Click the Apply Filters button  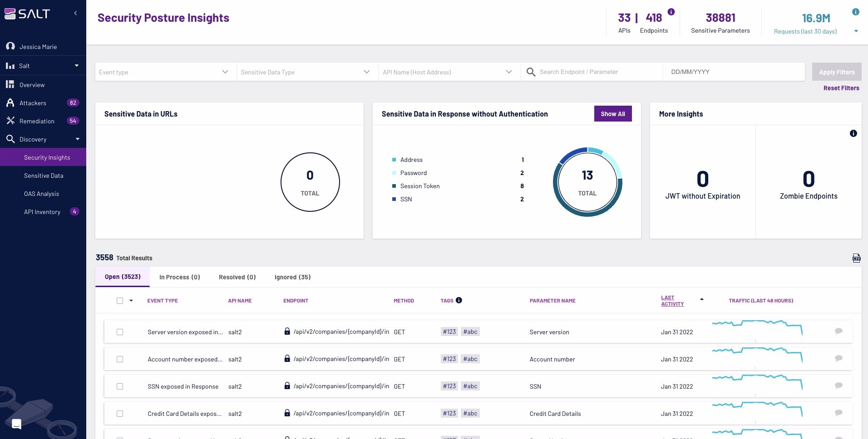click(x=837, y=72)
